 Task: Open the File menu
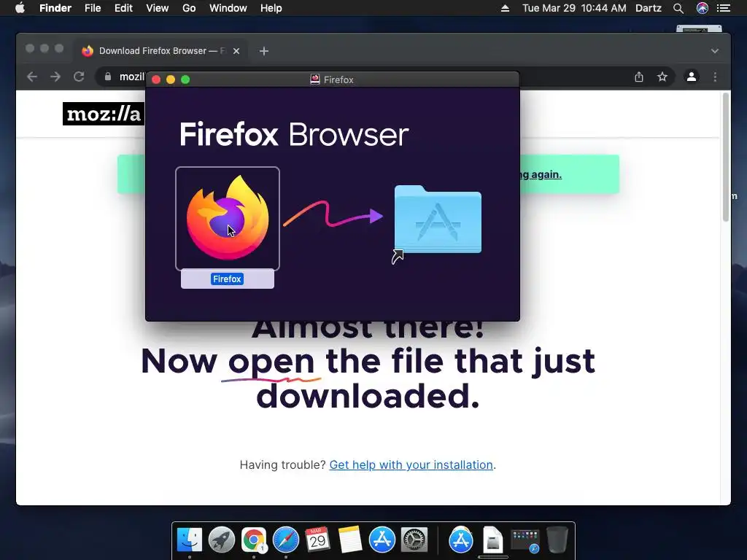pyautogui.click(x=93, y=8)
